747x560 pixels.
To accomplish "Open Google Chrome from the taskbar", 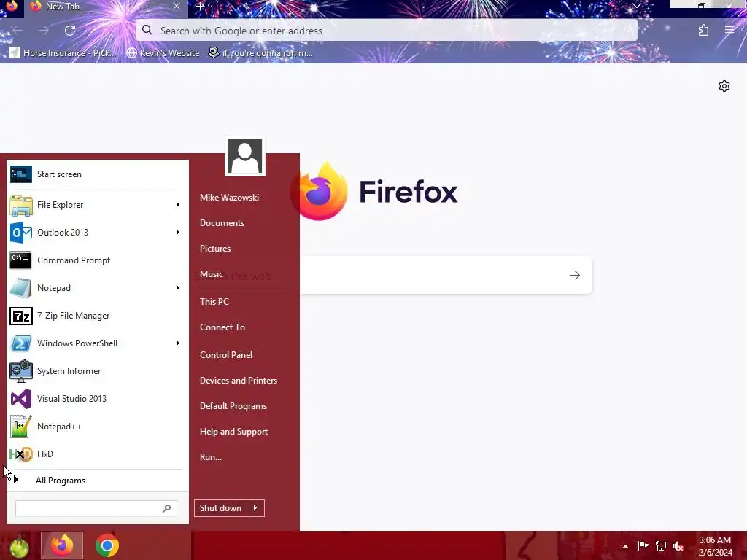I will pos(107,545).
